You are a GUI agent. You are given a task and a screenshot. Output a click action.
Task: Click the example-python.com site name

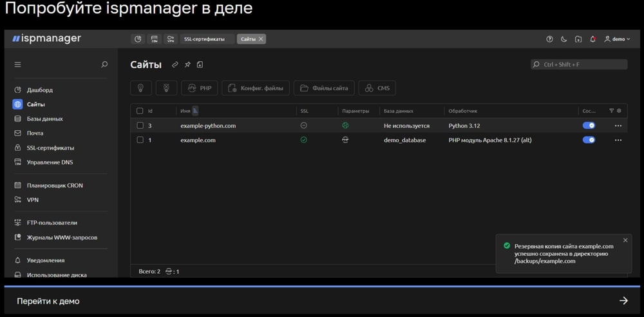tap(208, 126)
